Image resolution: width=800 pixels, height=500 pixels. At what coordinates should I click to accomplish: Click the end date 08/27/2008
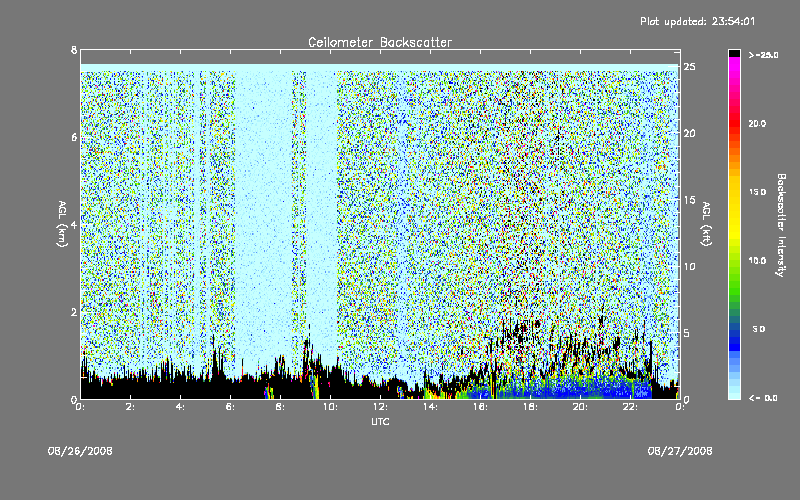680,451
